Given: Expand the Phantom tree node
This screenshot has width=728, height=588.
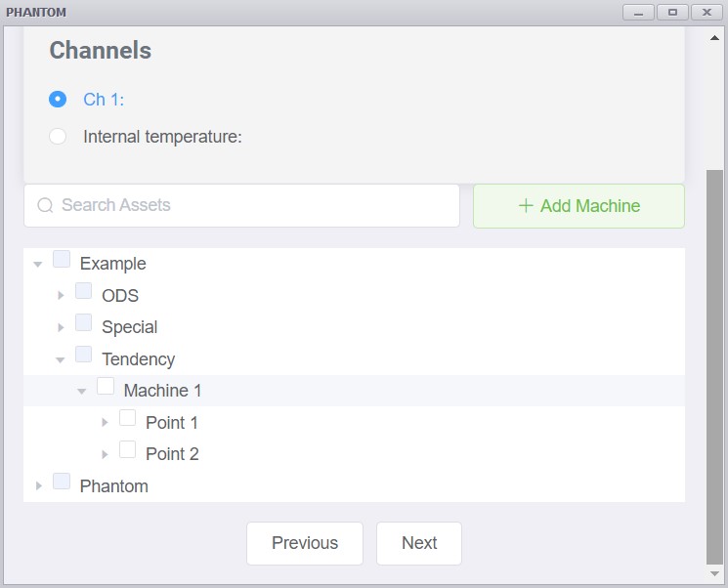Looking at the screenshot, I should click(38, 485).
